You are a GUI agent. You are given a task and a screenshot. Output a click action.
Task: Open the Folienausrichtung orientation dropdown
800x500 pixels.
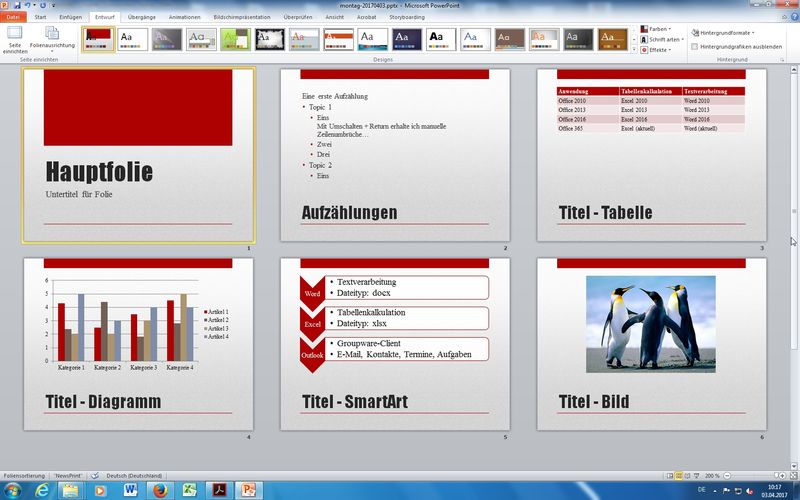[x=52, y=40]
